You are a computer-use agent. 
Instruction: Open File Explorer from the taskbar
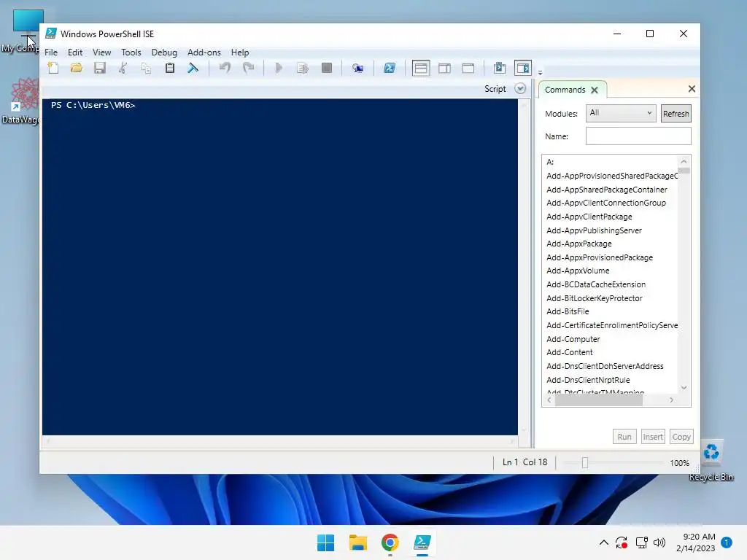point(357,542)
